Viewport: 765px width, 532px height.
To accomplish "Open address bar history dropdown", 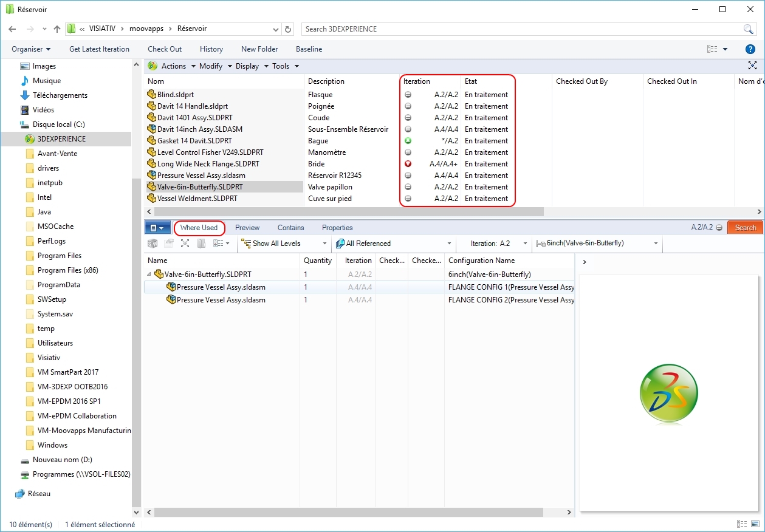I will pyautogui.click(x=276, y=29).
